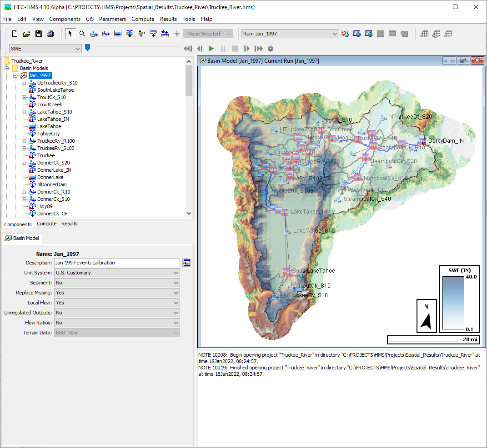
Task: Choose the sink creation tool
Action: point(165,34)
